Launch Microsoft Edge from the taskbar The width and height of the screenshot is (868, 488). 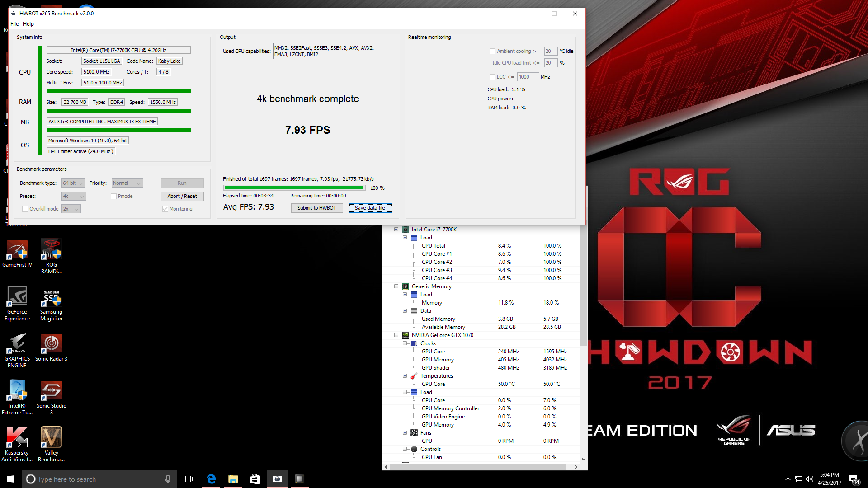(211, 479)
